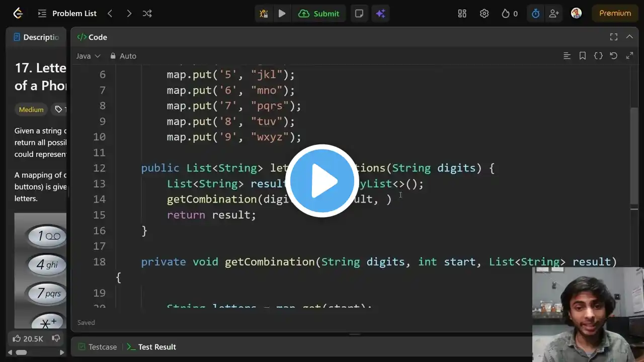
Task: Click the line map.put('5', "jkl");
Action: (x=231, y=75)
